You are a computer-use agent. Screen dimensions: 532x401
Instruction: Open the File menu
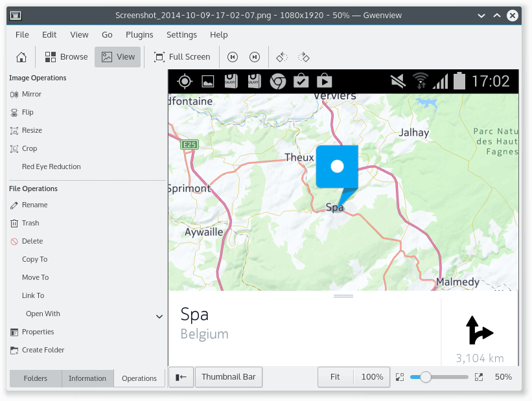[22, 34]
